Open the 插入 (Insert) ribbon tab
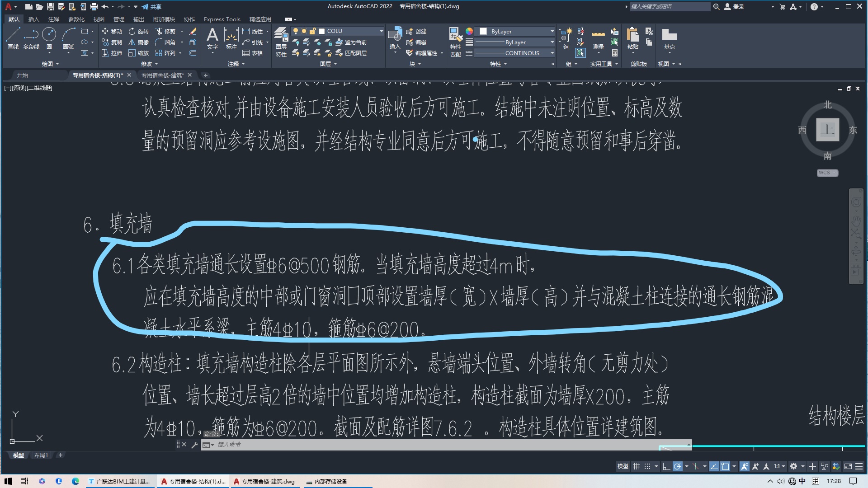Viewport: 868px width, 488px height. pos(33,19)
